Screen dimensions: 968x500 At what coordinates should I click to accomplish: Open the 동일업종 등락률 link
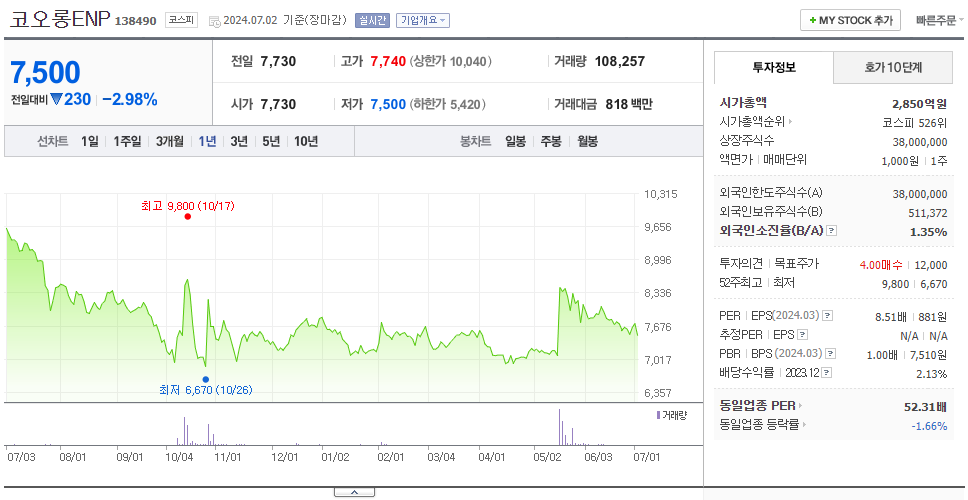click(759, 425)
